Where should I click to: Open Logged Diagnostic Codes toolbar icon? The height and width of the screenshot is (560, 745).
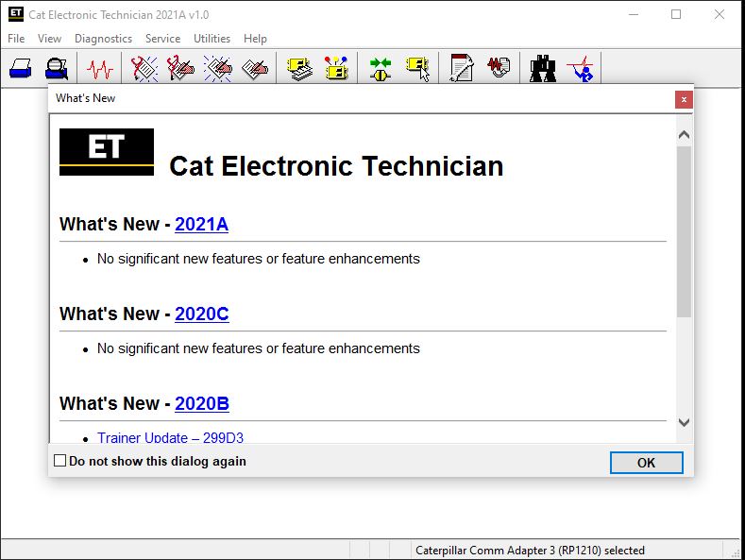(x=181, y=69)
